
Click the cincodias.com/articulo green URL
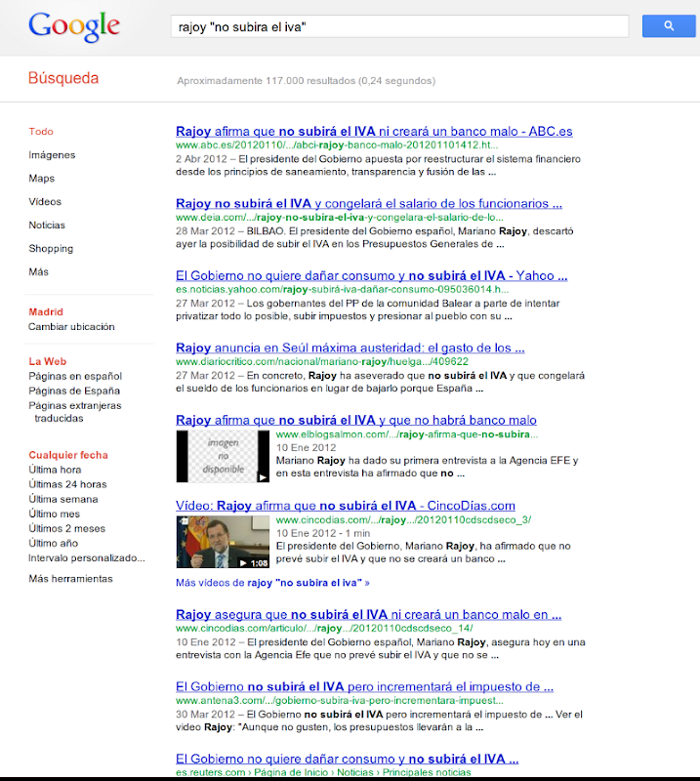pyautogui.click(x=324, y=629)
